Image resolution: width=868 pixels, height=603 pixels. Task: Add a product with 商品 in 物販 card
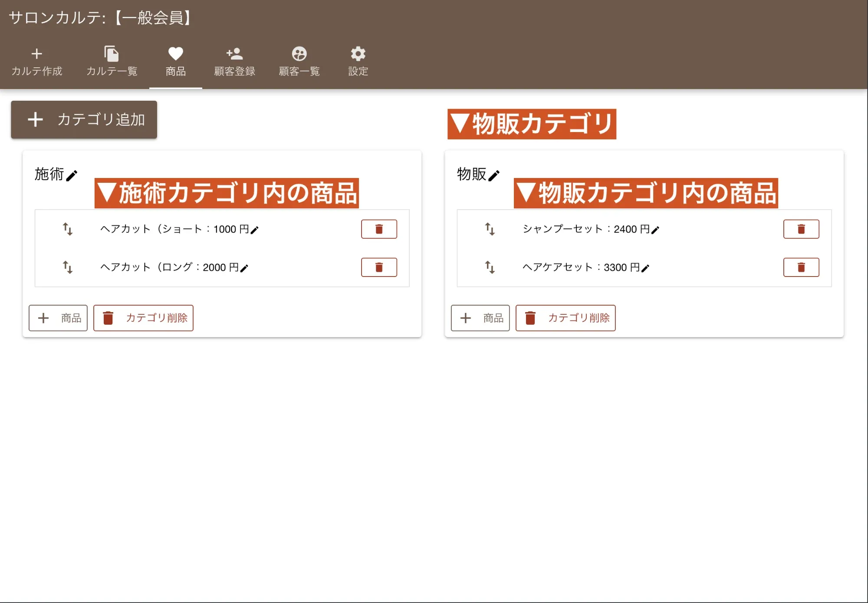click(x=480, y=318)
